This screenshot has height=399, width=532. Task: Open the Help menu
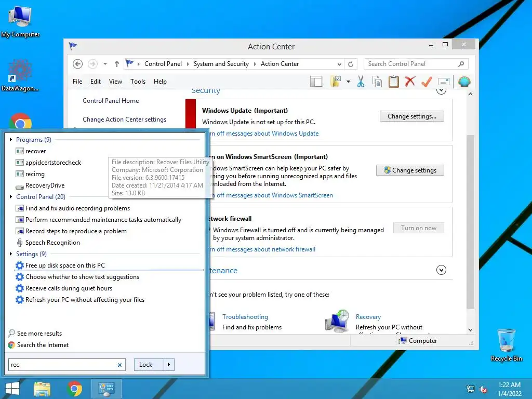click(160, 82)
